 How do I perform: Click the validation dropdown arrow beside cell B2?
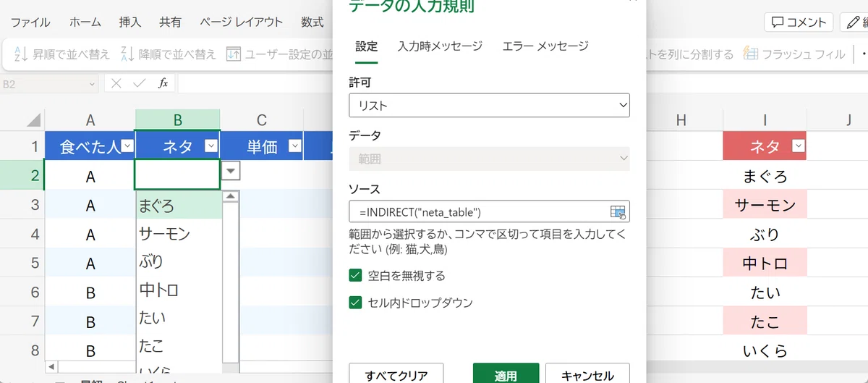pos(231,172)
